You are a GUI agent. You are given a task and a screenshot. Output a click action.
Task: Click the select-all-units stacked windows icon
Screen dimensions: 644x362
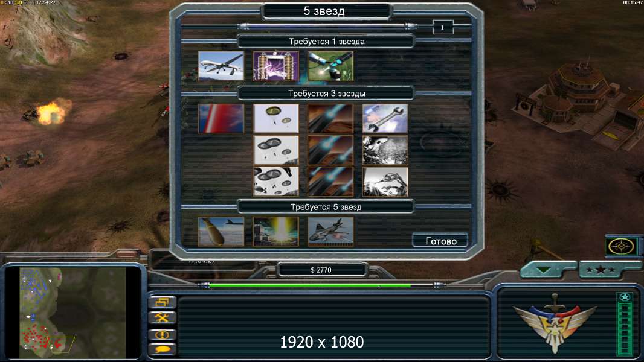click(x=163, y=302)
